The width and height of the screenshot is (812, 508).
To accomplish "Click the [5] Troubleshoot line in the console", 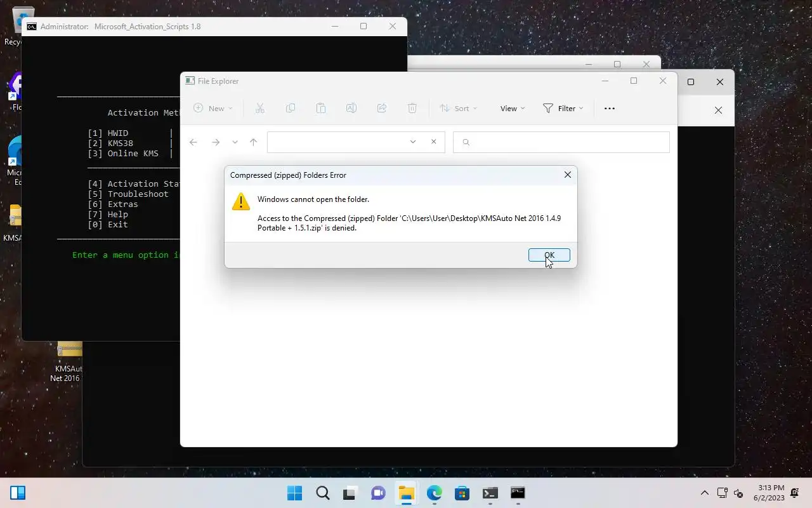I will tap(128, 194).
